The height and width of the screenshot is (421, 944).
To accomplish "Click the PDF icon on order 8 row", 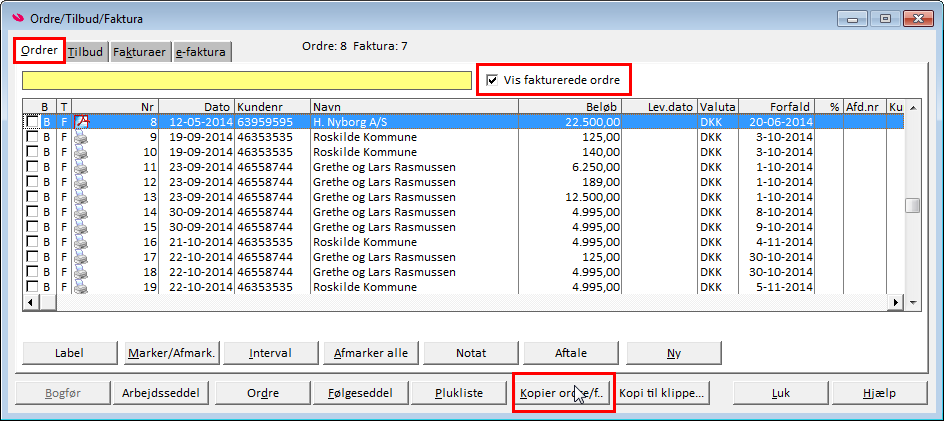I will 81,122.
